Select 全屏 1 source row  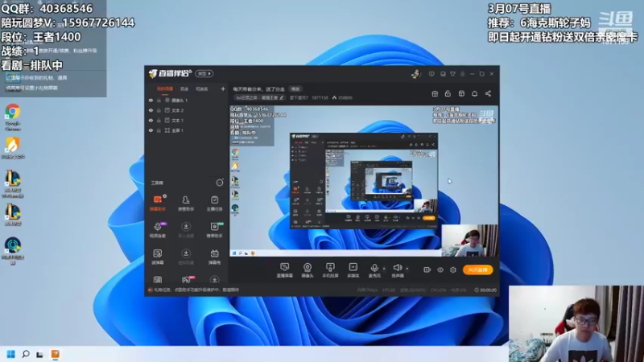click(187, 130)
